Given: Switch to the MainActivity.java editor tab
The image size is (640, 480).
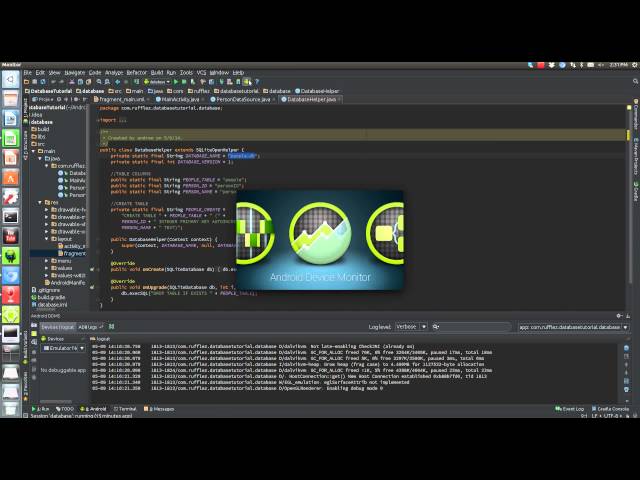Looking at the screenshot, I should point(180,99).
